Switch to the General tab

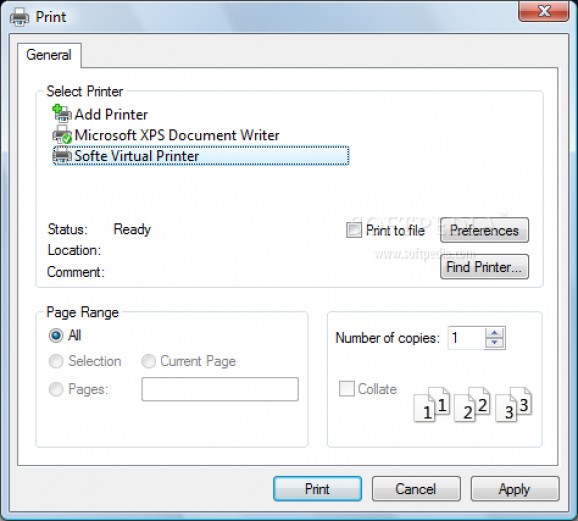pyautogui.click(x=49, y=55)
